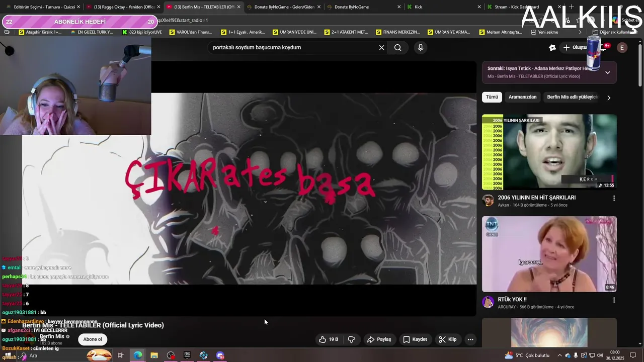Clear the YouTube search box text
The width and height of the screenshot is (644, 362).
click(381, 48)
